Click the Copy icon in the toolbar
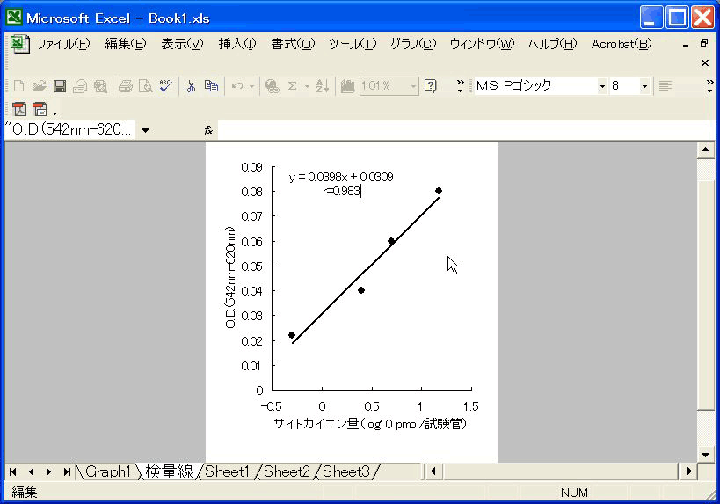Screen dimensions: 720x504 coord(211,87)
